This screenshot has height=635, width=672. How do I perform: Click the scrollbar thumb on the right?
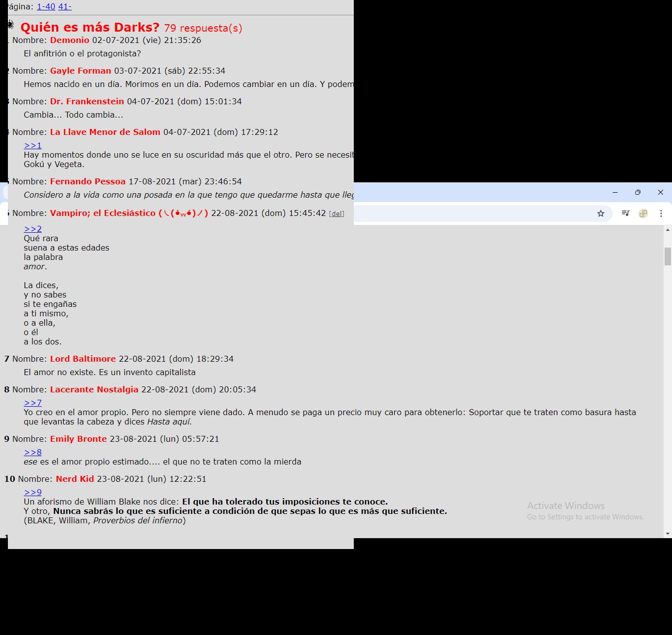pos(668,256)
